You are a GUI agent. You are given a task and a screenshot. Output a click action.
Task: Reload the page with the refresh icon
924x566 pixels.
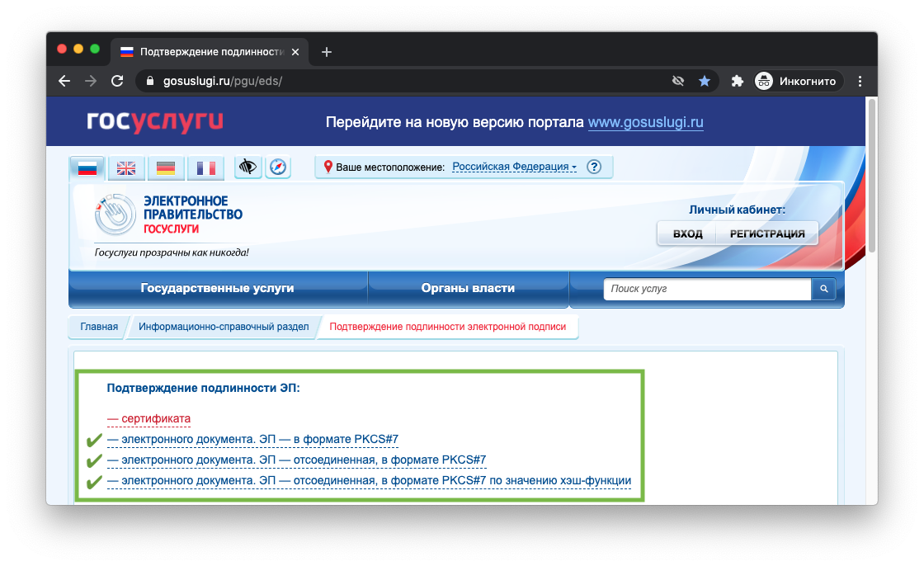point(117,81)
